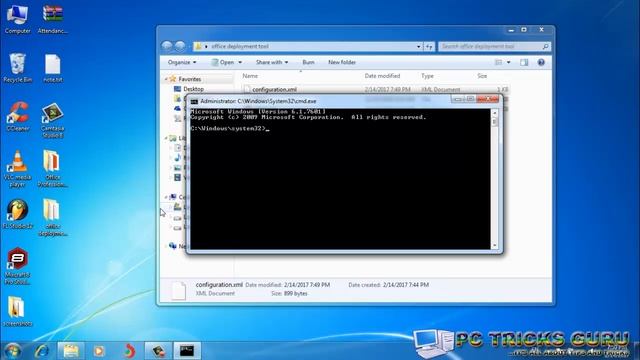This screenshot has height=360, width=640.
Task: Open the note.txt file on desktop
Action: point(53,68)
